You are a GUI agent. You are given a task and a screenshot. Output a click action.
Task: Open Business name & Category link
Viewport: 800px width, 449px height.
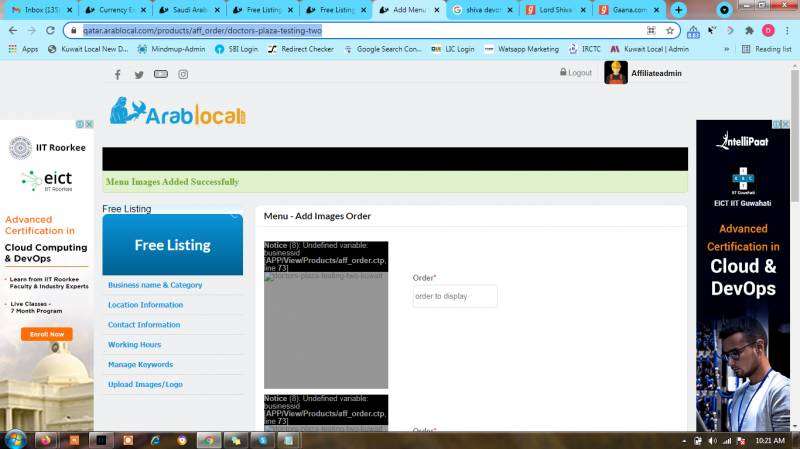[x=155, y=285]
